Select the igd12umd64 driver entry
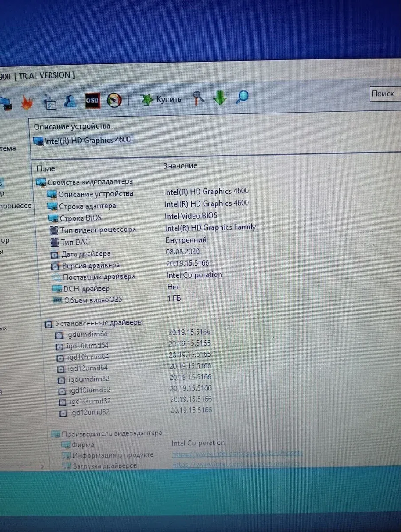 tap(88, 368)
